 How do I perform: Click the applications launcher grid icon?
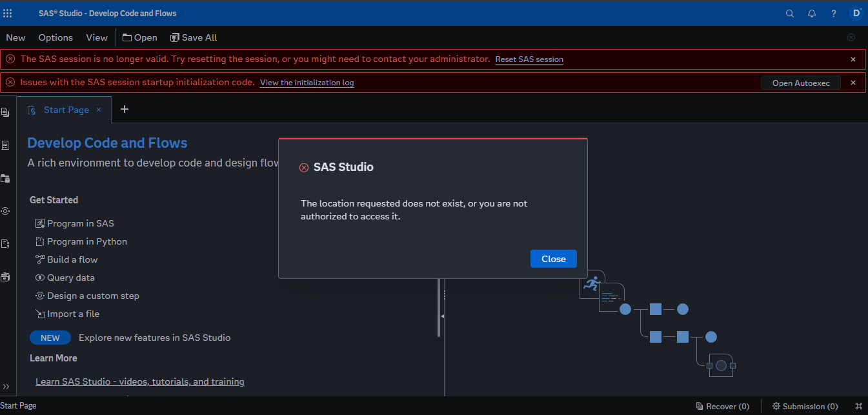pyautogui.click(x=7, y=13)
